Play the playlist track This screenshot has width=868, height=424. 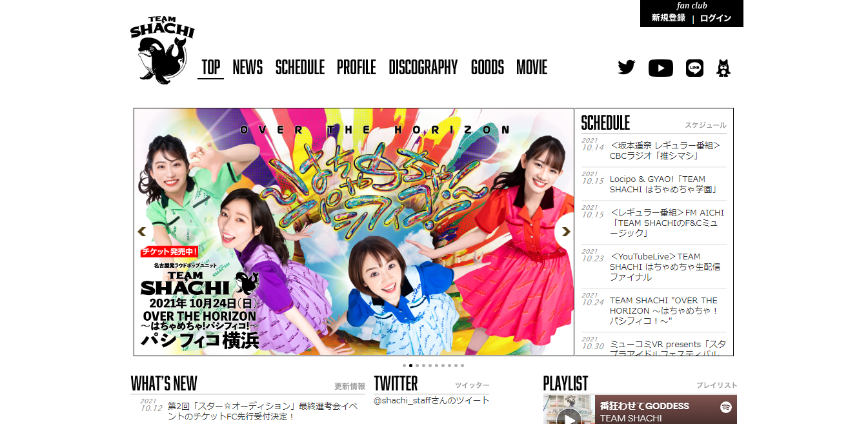569,418
